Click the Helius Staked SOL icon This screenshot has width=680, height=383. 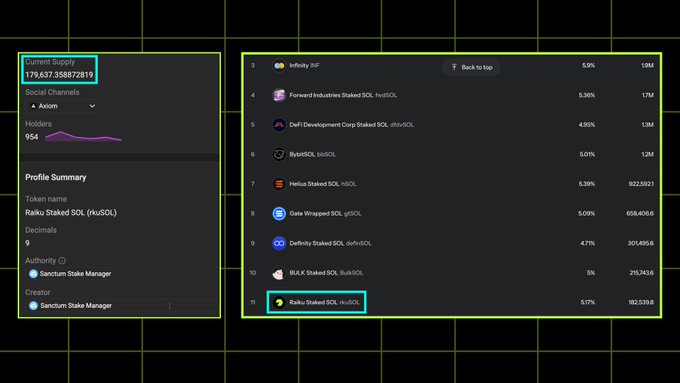point(279,184)
